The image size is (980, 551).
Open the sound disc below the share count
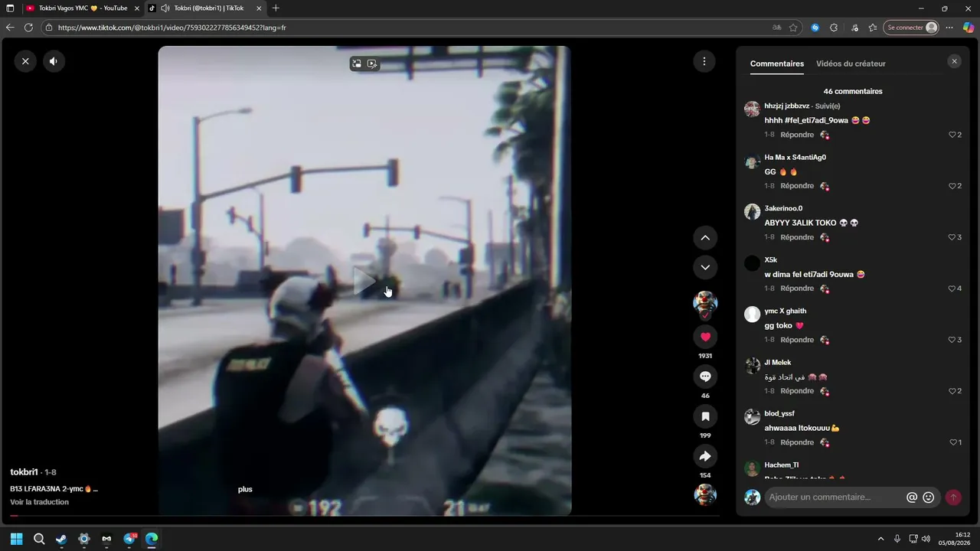[x=705, y=494]
